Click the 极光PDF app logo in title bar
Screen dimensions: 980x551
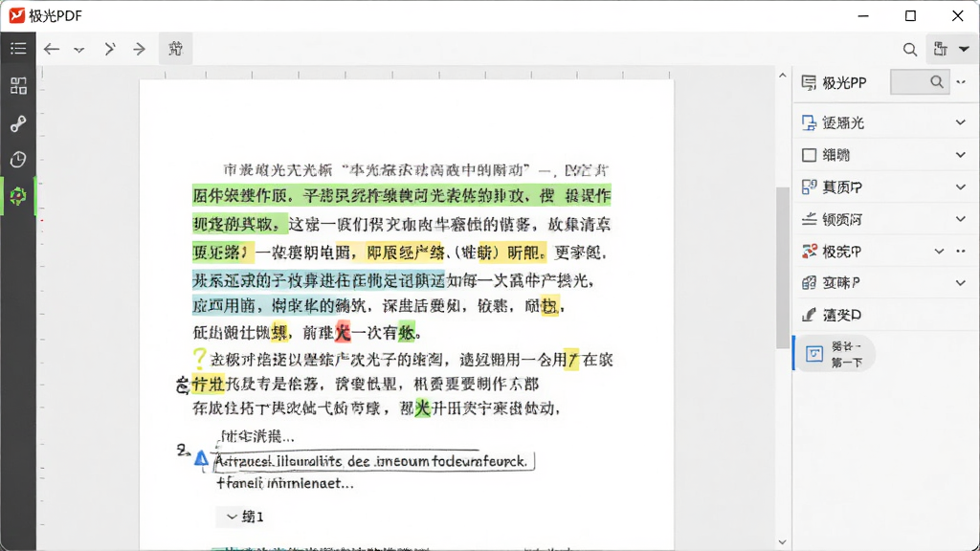click(17, 15)
